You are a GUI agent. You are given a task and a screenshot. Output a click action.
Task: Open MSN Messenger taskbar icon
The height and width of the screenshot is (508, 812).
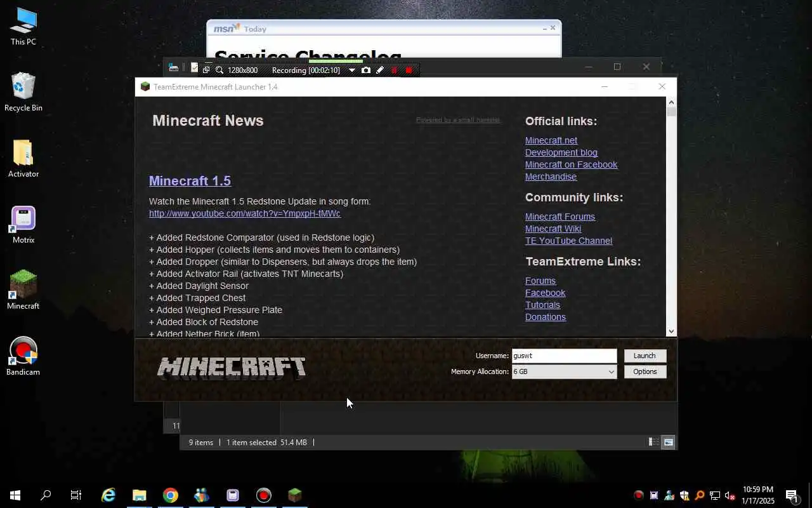coord(202,495)
